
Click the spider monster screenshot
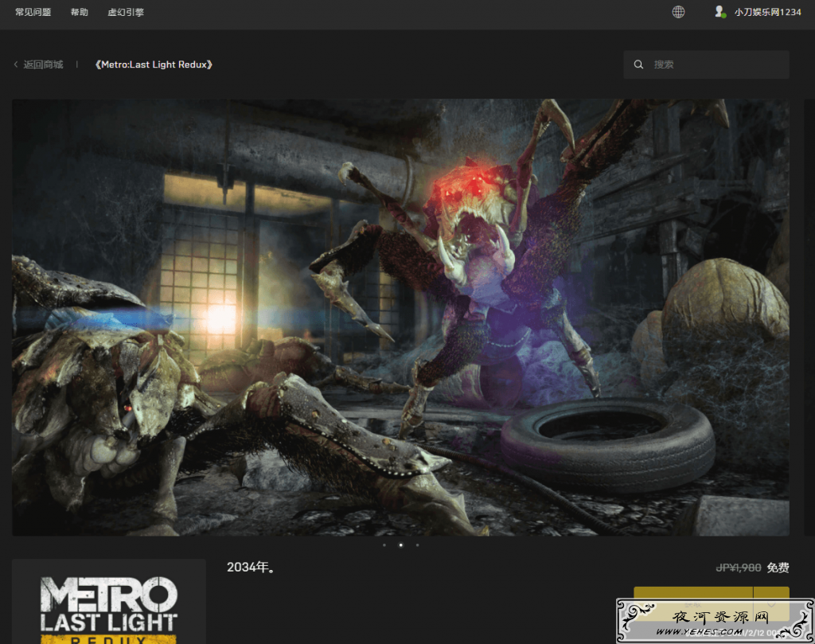tap(401, 317)
